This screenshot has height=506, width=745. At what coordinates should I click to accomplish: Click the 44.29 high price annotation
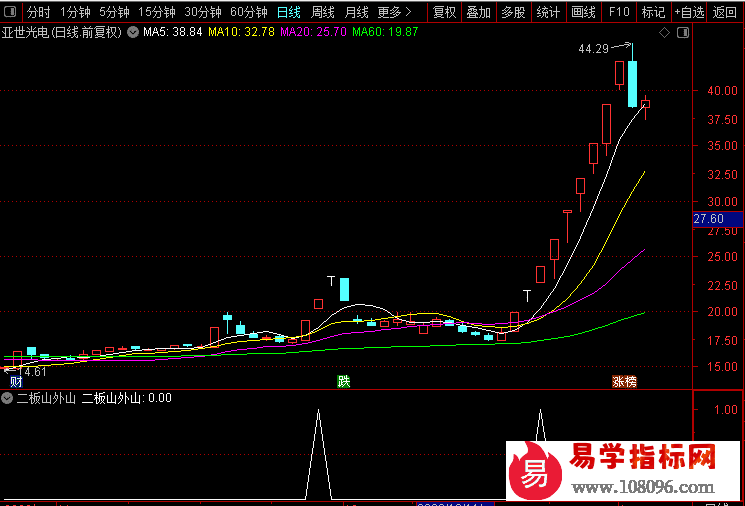click(593, 48)
